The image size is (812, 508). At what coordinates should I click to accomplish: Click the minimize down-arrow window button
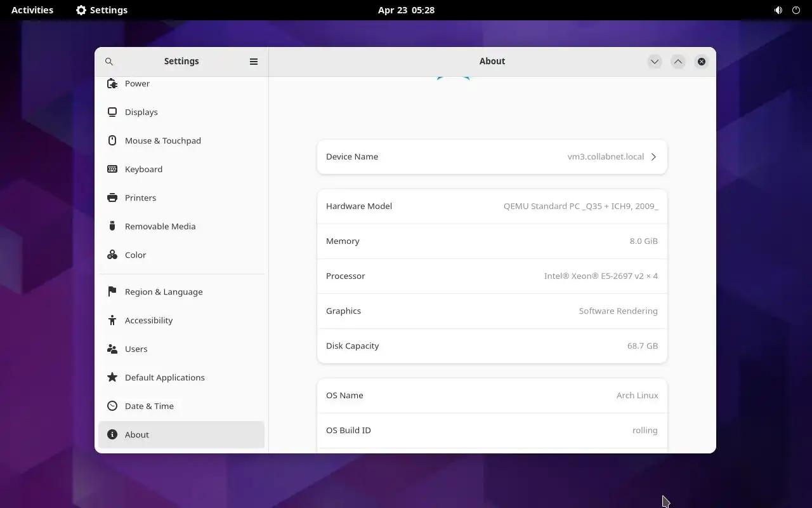(655, 62)
